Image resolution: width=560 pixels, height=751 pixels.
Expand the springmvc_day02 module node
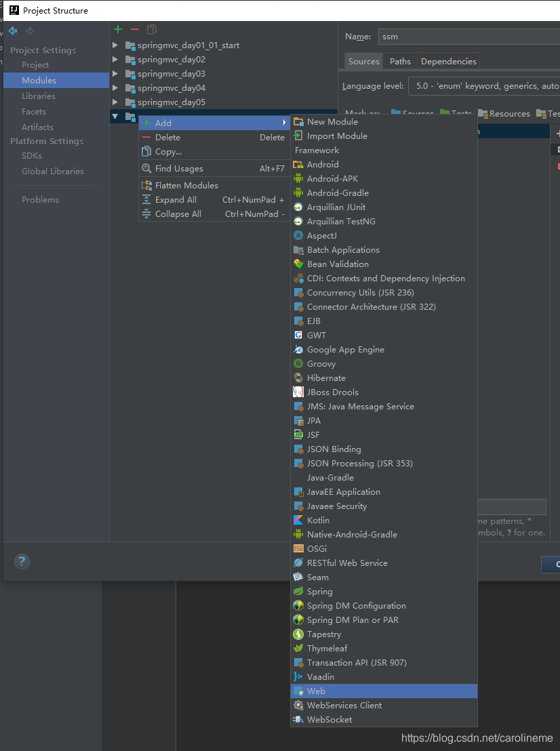tap(115, 60)
